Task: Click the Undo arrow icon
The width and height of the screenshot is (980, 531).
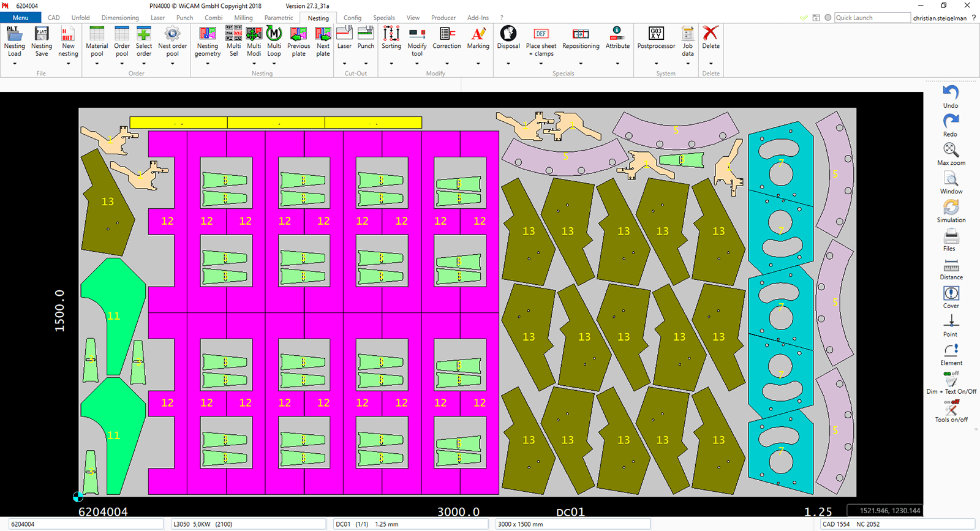Action: tap(951, 93)
